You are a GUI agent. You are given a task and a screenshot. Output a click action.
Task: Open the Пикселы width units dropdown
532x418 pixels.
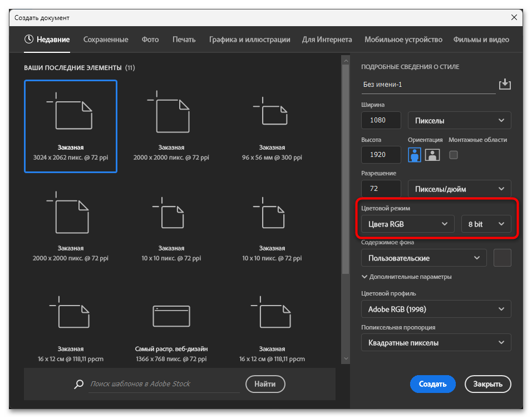click(x=460, y=120)
